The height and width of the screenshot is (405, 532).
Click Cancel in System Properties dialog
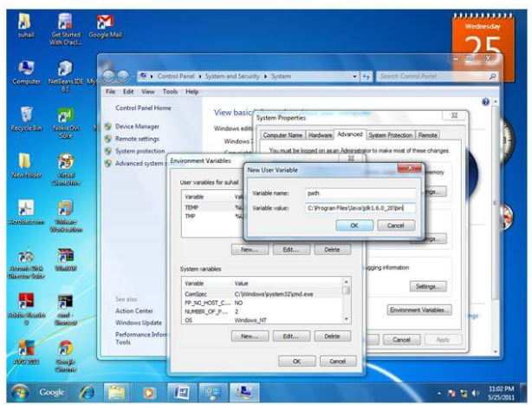click(402, 340)
